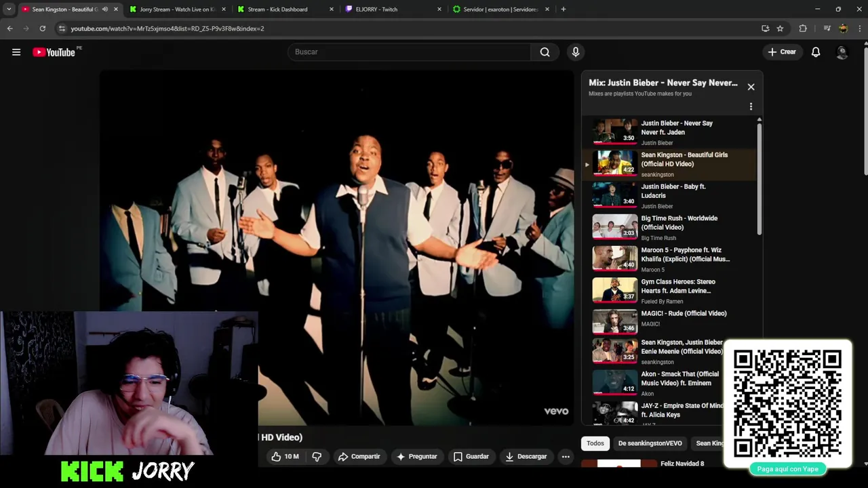
Task: Switch to the Jorry Stream Kick tab
Action: pyautogui.click(x=178, y=9)
